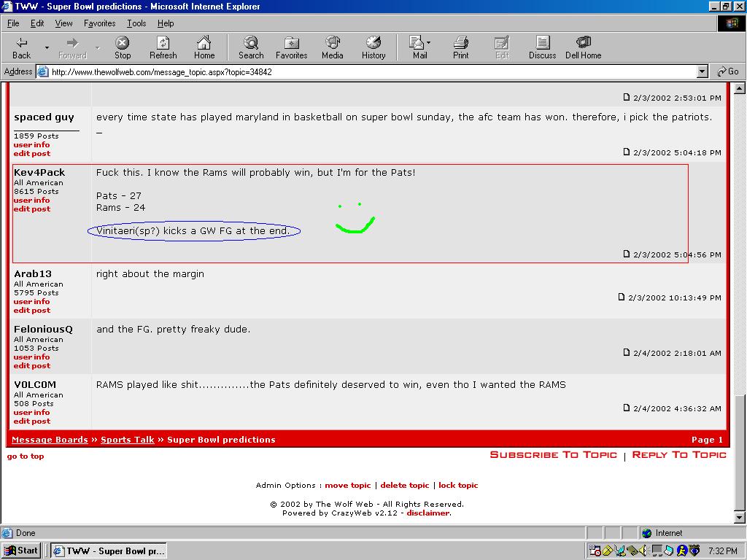The image size is (747, 560).
Task: Open the Favorites toolbar panel
Action: tap(291, 47)
